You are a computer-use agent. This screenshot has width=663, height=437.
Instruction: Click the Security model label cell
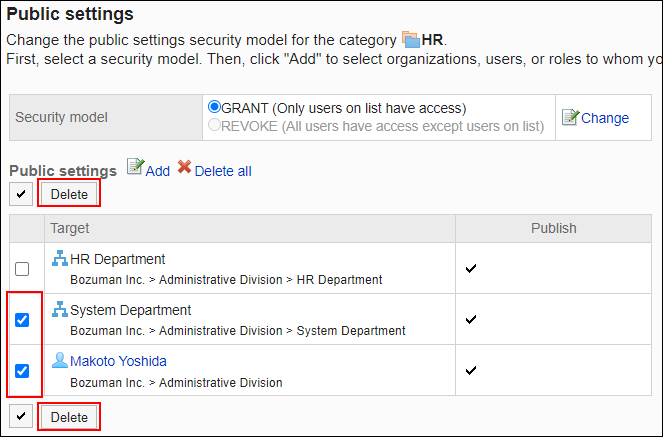[x=106, y=117]
